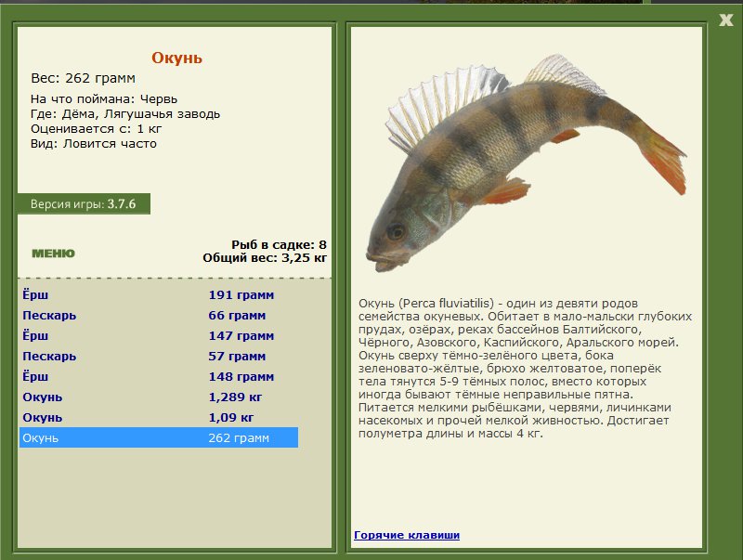Click the Окунь heading title
Viewport: 743px width, 560px height.
coord(176,58)
